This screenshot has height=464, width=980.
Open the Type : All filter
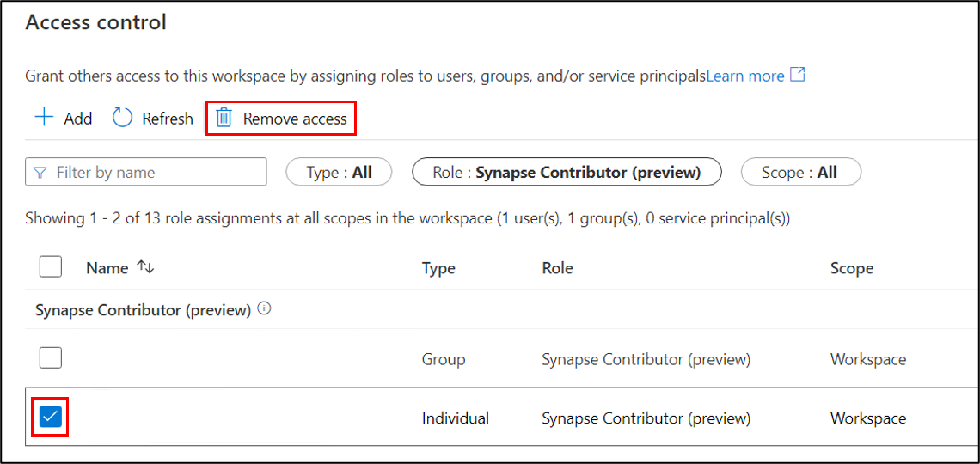pyautogui.click(x=339, y=173)
